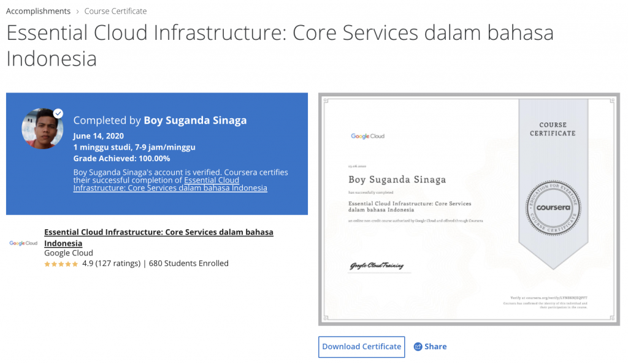The width and height of the screenshot is (628, 364).
Task: Open Boy Suganda Sinaga's profile photo
Action: click(42, 129)
